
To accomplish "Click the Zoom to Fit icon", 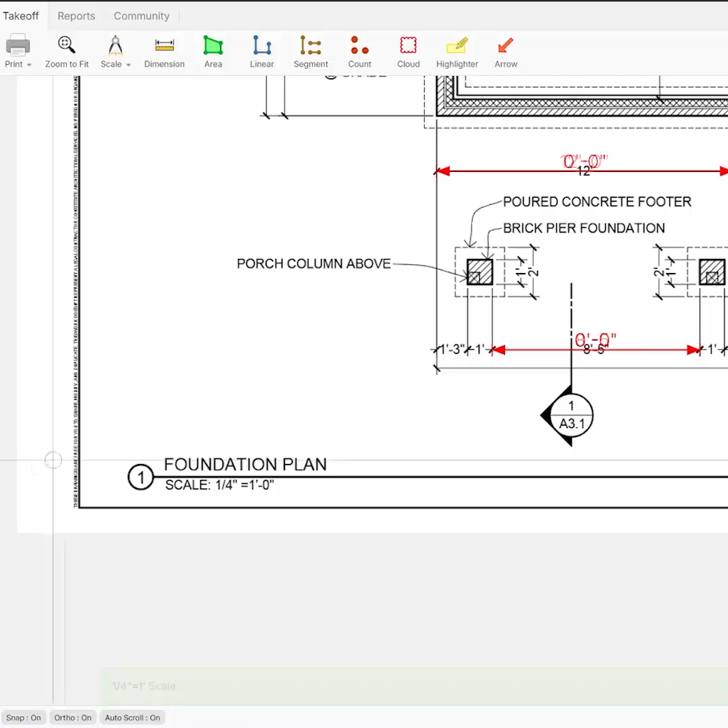I will [x=66, y=45].
